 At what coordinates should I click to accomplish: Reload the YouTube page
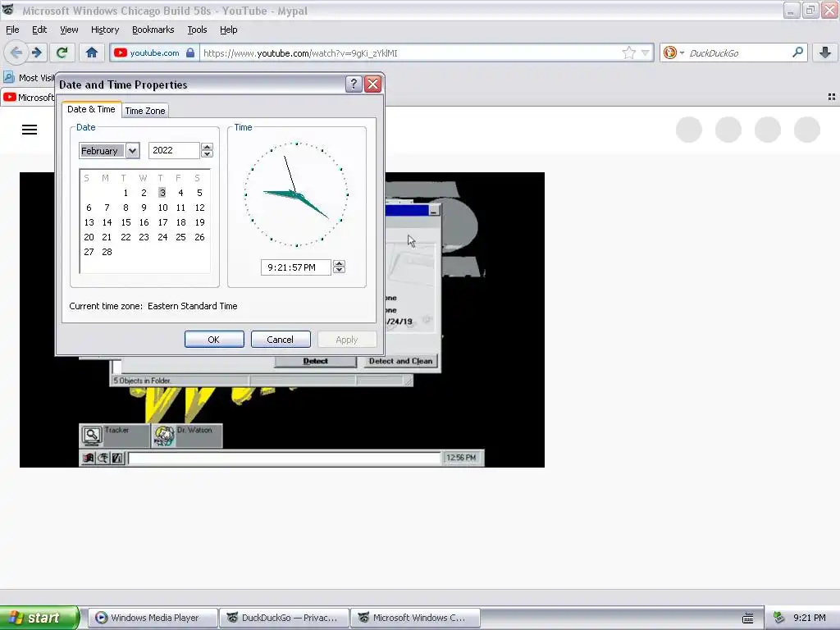tap(62, 52)
